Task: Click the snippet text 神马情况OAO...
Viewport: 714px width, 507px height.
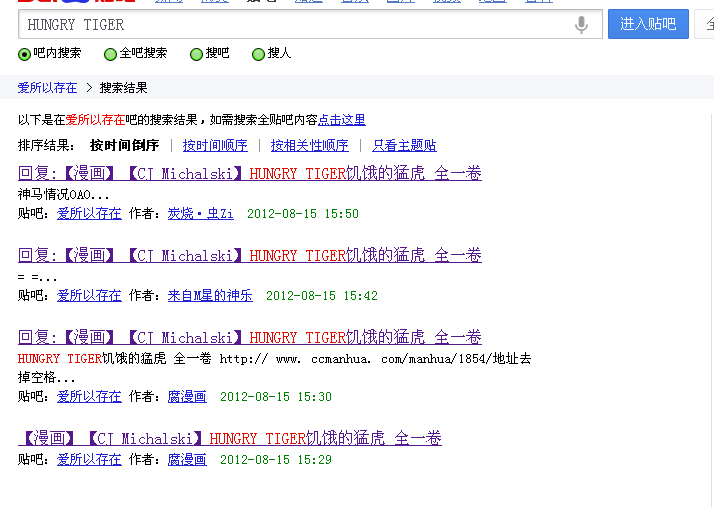Action: [x=63, y=195]
